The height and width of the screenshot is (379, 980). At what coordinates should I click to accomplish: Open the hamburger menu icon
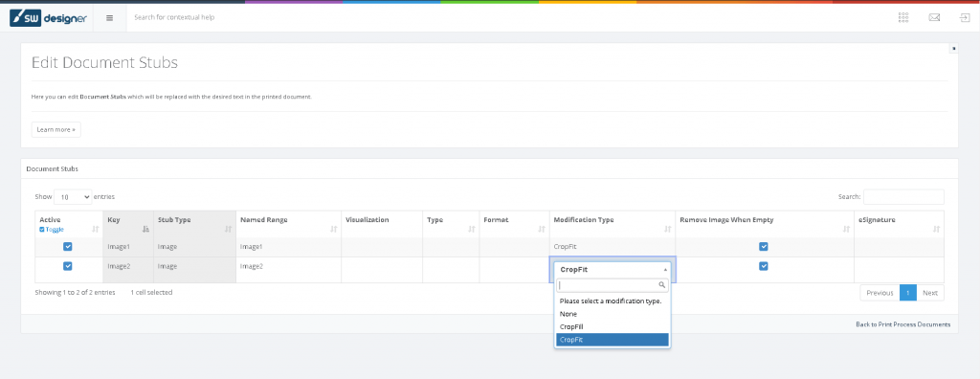[109, 18]
